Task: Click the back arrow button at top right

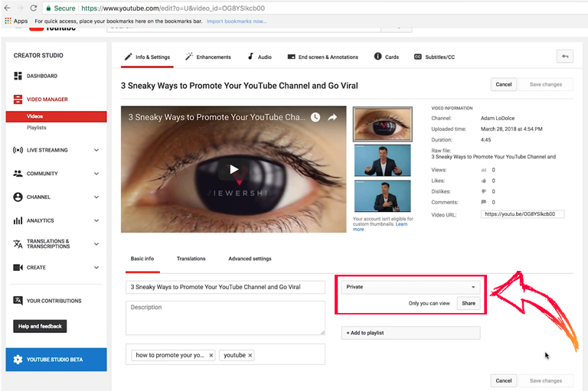Action: [565, 57]
